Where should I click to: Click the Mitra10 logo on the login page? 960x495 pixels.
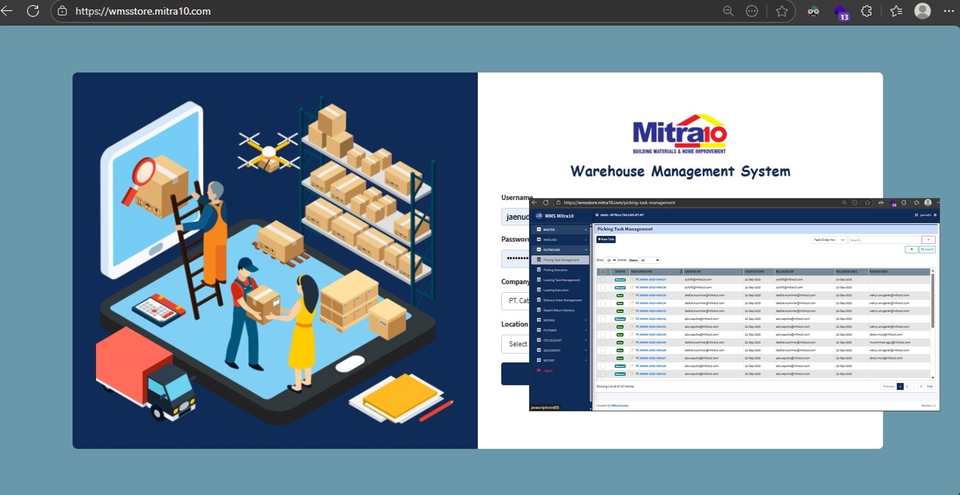click(x=680, y=134)
